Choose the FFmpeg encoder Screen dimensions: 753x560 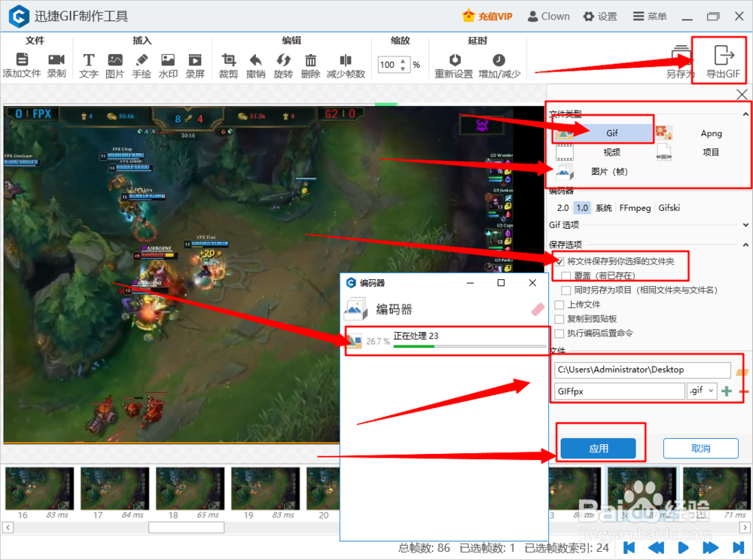[635, 208]
